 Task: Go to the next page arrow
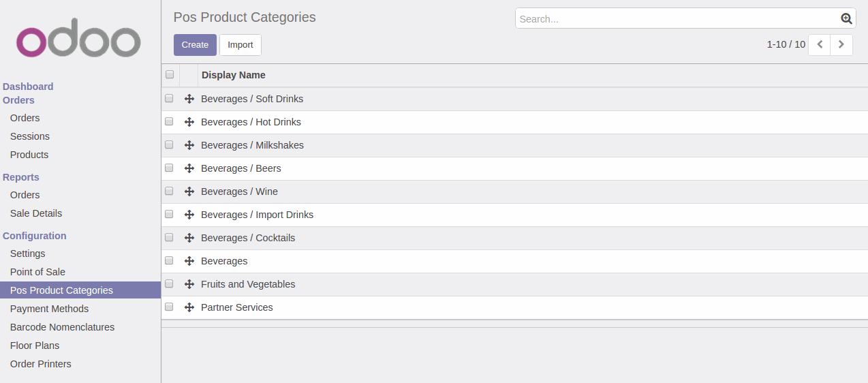[x=841, y=44]
